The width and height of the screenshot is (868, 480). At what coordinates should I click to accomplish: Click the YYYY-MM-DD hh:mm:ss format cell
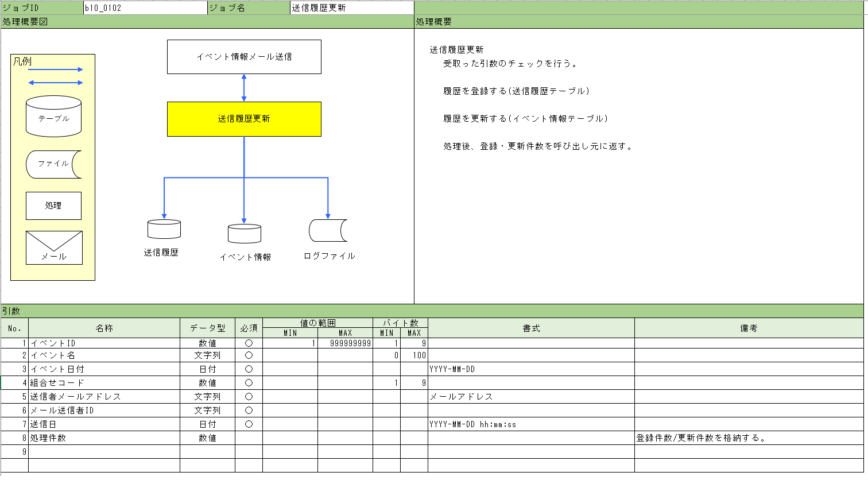(x=532, y=424)
